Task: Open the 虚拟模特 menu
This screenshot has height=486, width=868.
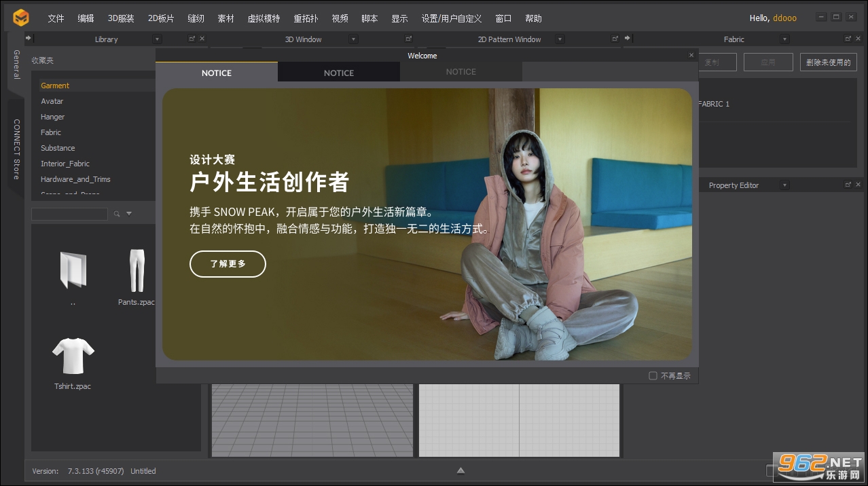Action: pos(264,18)
